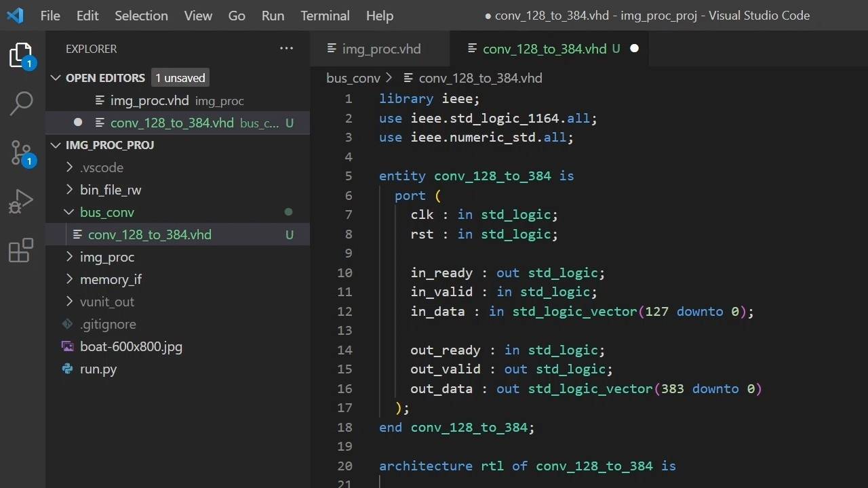
Task: Open the Search view in activity bar
Action: point(22,103)
